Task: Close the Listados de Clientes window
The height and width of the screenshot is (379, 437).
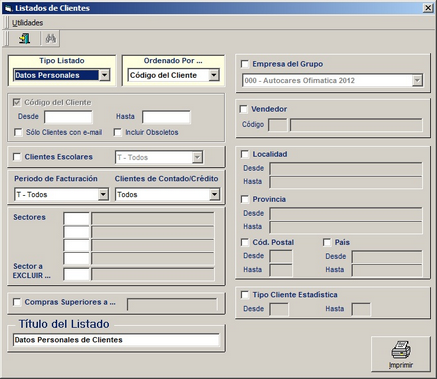Action: click(x=428, y=8)
